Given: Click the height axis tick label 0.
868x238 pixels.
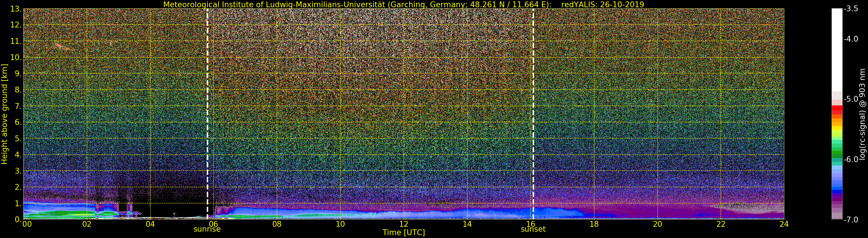Looking at the screenshot, I should (18, 220).
